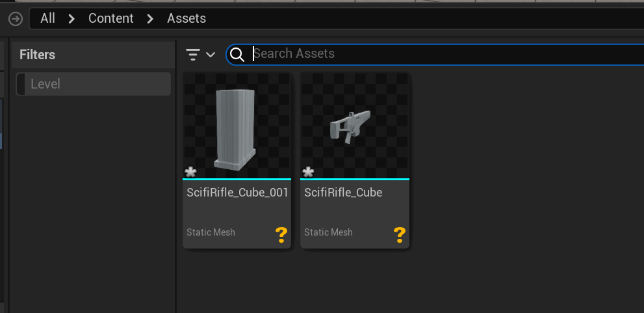Click the ScifiRifle_Cube name label

(343, 193)
